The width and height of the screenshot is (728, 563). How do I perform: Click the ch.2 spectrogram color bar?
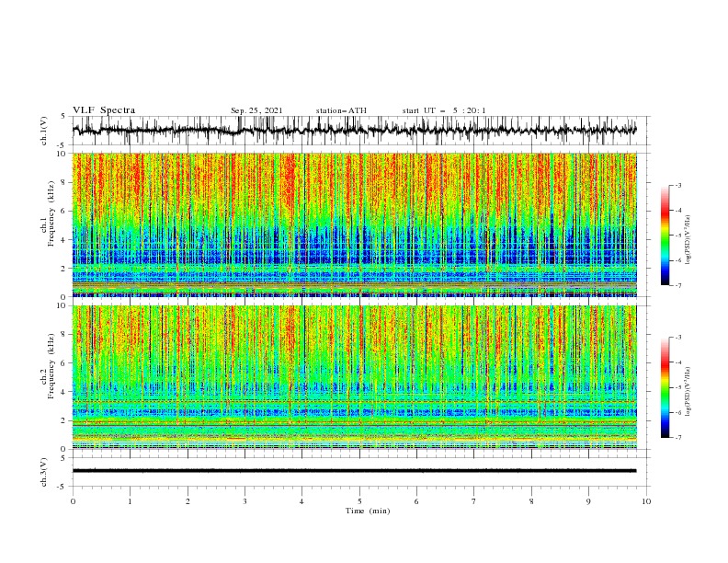[665, 387]
